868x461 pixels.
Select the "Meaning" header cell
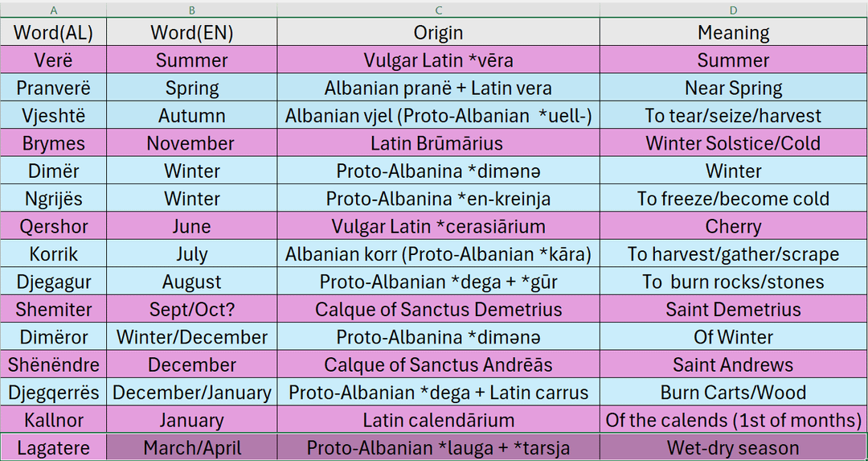pyautogui.click(x=733, y=33)
